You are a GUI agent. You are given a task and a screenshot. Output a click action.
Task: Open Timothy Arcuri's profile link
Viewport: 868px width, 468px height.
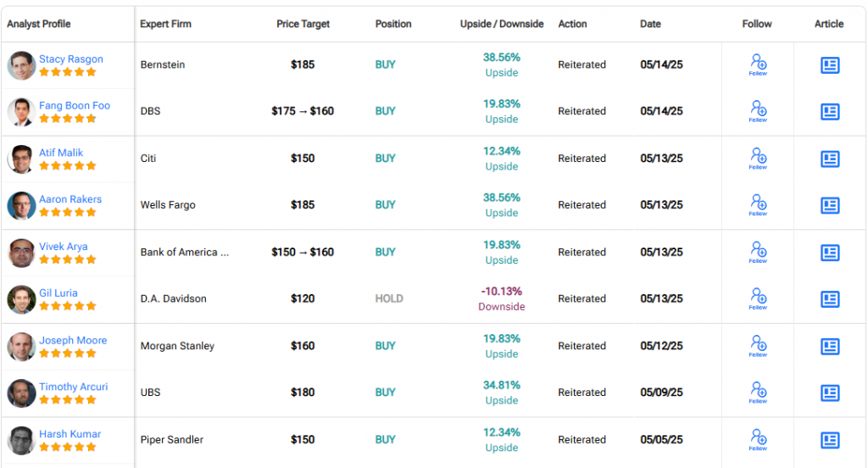(x=74, y=387)
